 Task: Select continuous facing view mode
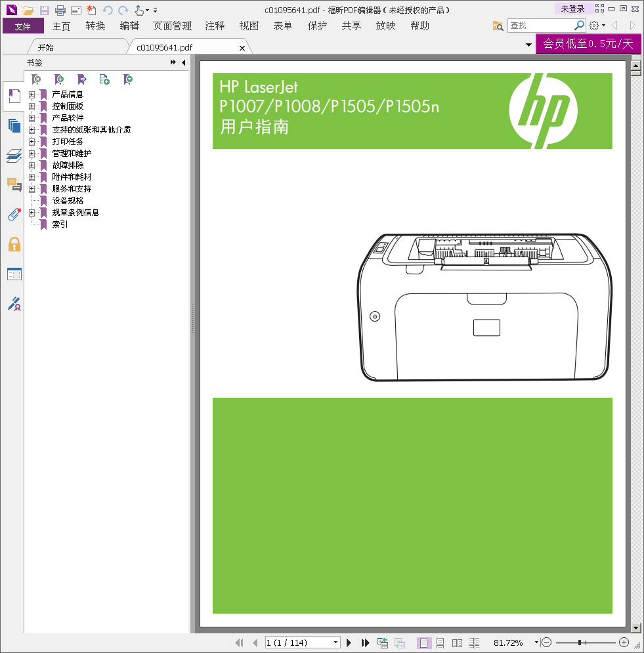click(x=474, y=643)
